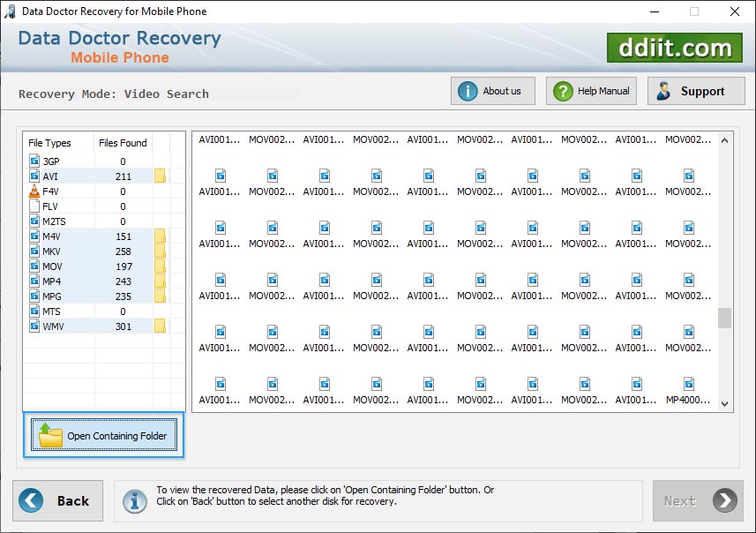The width and height of the screenshot is (756, 533).
Task: Select the M4V file type row
Action: [79, 236]
